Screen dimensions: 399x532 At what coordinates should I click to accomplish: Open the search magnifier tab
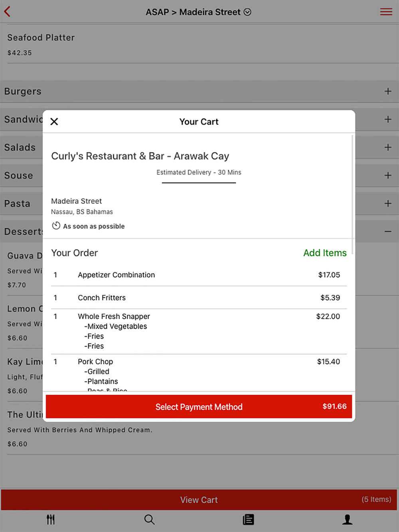(149, 519)
